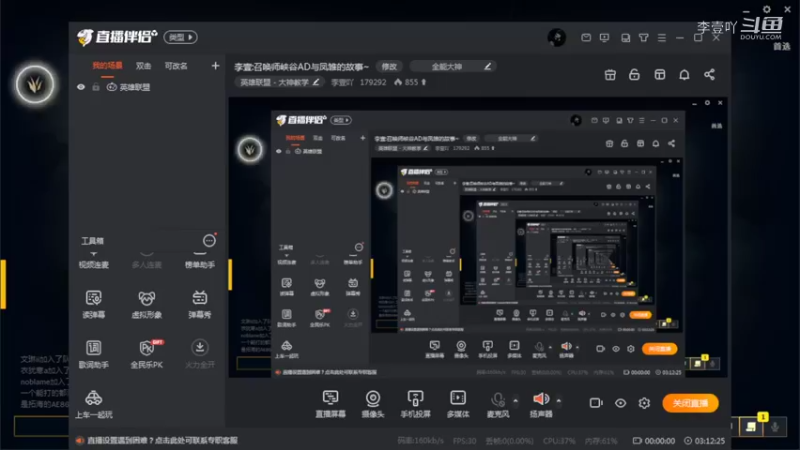Switch to the 双击 scene tab
The height and width of the screenshot is (450, 800).
143,66
